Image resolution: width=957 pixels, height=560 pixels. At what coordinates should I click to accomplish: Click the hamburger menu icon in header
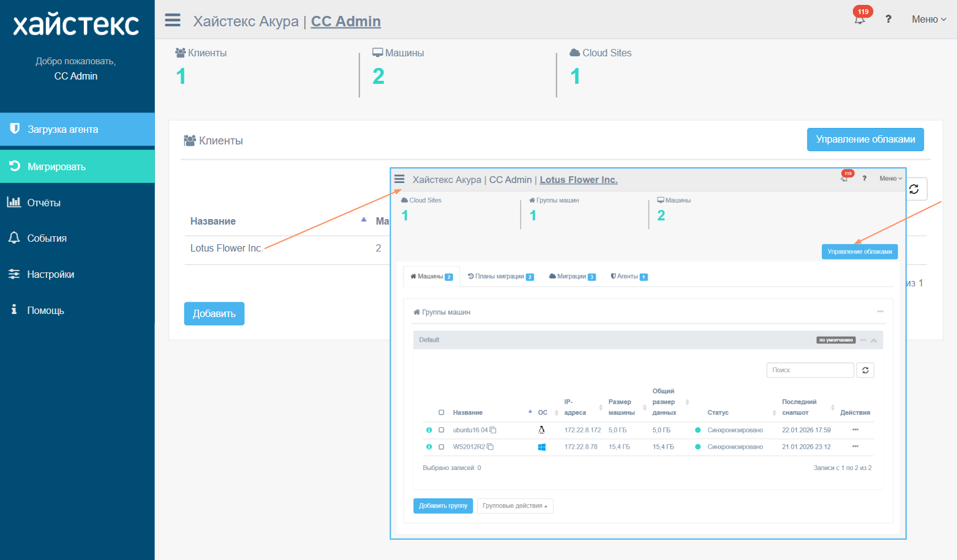(173, 20)
